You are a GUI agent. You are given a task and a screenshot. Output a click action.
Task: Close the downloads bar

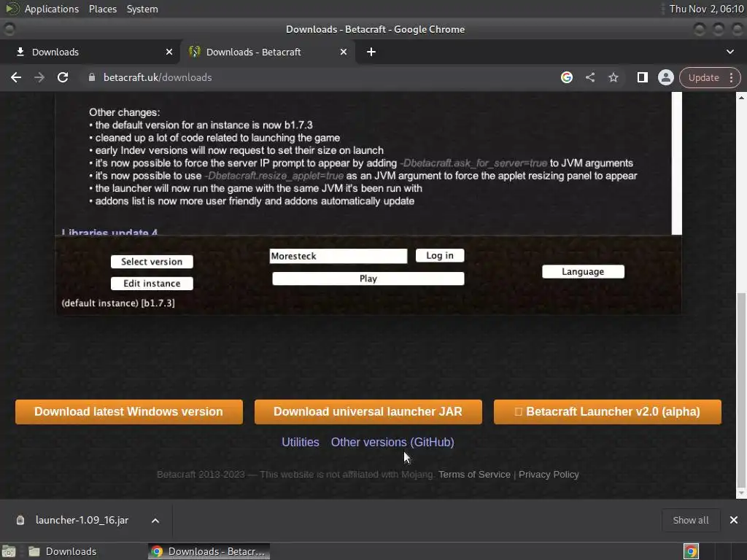(x=734, y=520)
